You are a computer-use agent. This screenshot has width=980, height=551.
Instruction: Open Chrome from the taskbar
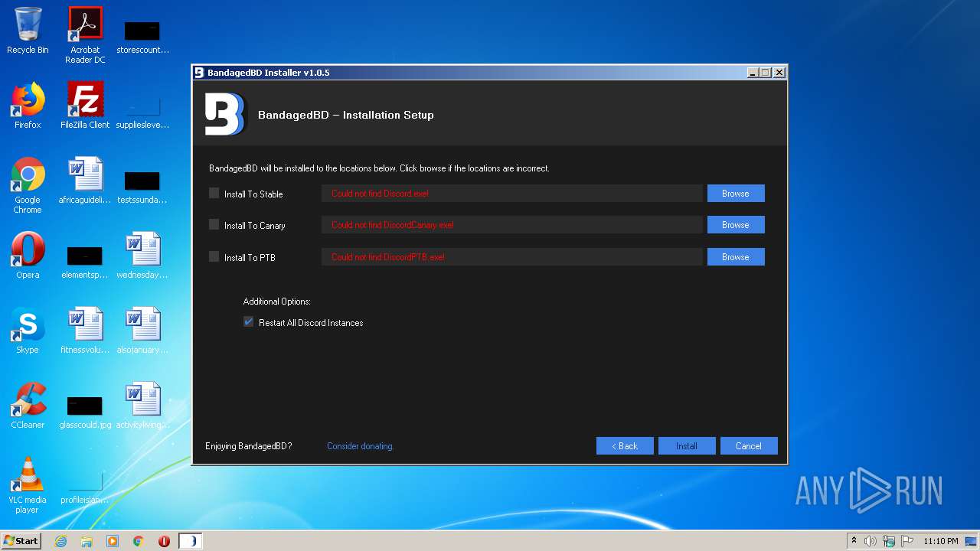[x=139, y=541]
